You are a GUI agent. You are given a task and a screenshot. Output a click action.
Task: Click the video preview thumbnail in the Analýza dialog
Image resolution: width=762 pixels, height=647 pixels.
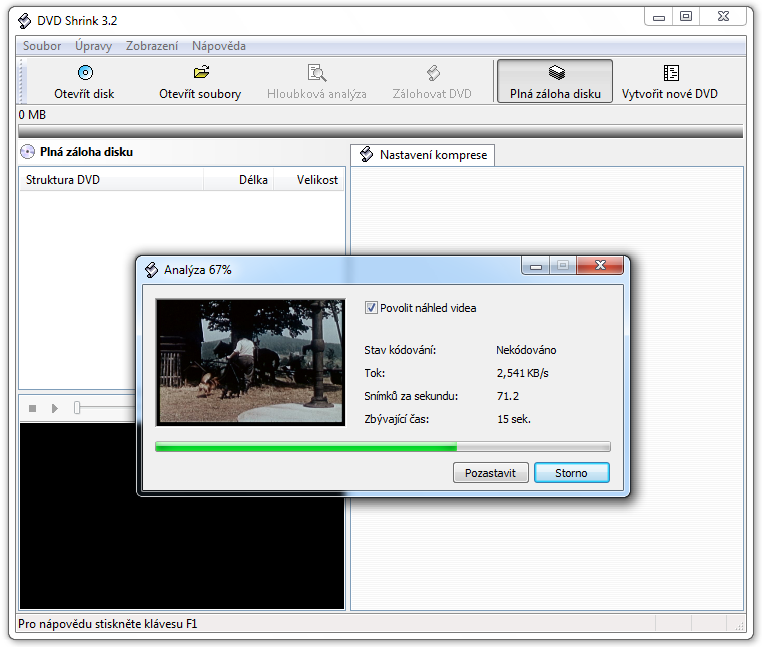pos(250,362)
